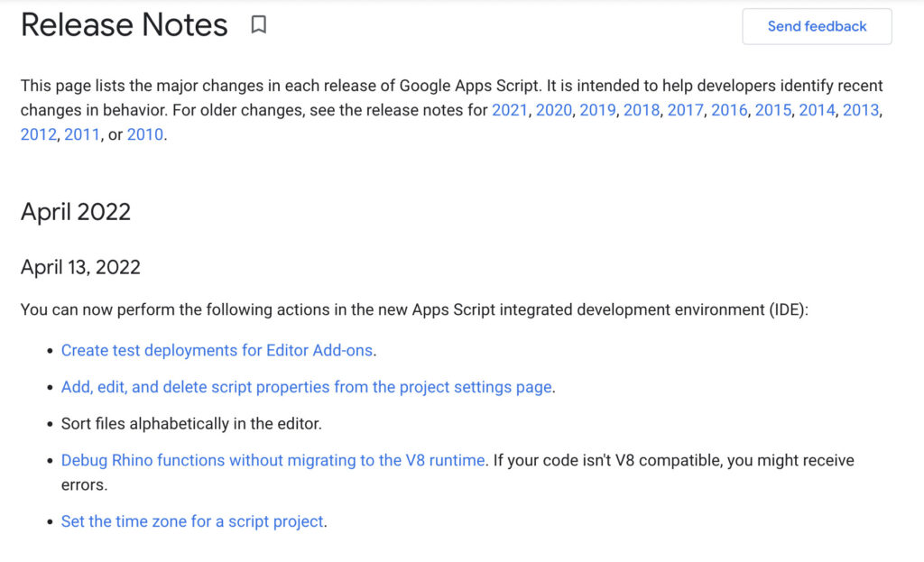The height and width of the screenshot is (562, 924).
Task: Open the 2013 release notes link
Action: click(860, 110)
